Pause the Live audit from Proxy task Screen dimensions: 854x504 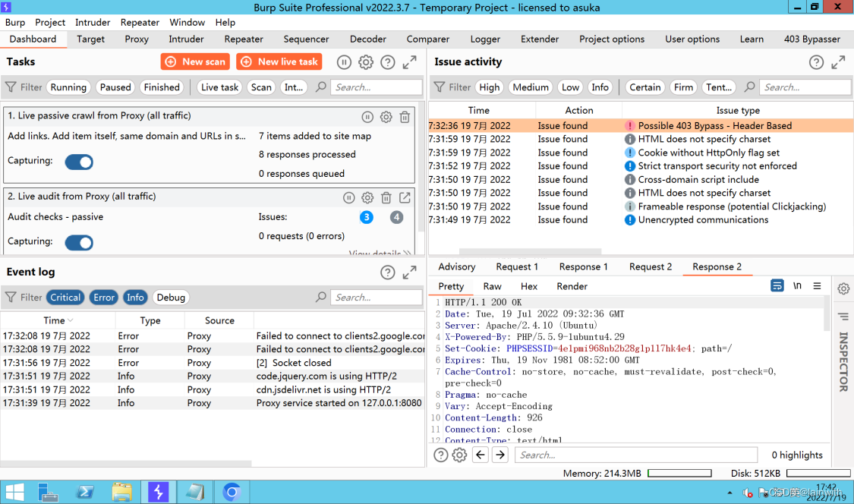(x=349, y=197)
